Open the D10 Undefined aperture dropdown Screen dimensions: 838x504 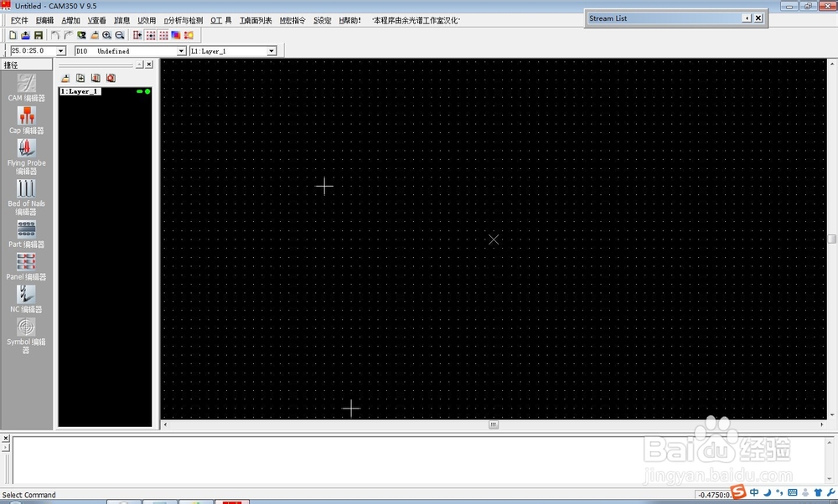pyautogui.click(x=181, y=51)
